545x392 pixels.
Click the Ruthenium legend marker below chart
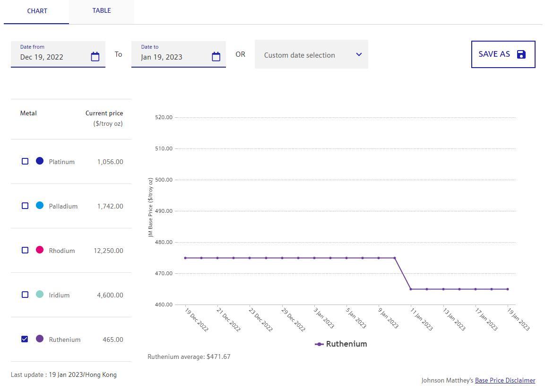319,344
